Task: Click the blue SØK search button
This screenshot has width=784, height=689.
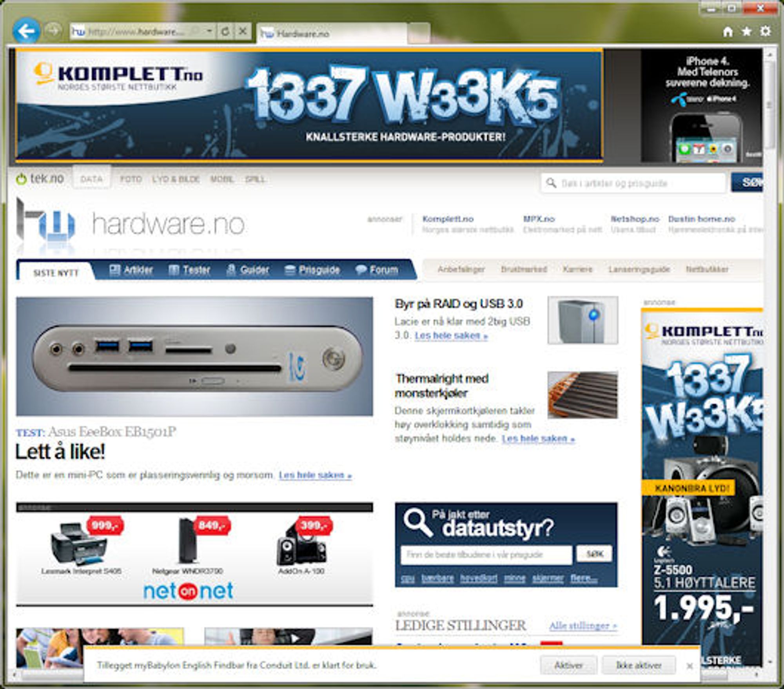Action: click(747, 183)
